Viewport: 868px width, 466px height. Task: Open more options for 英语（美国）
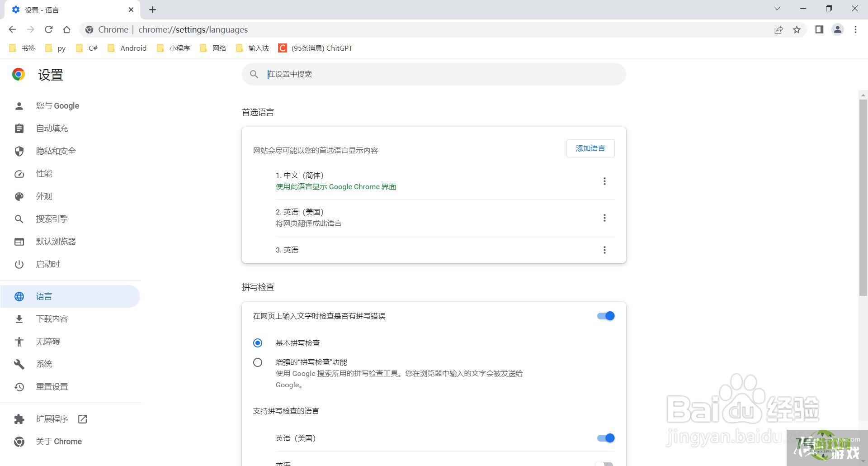point(604,218)
